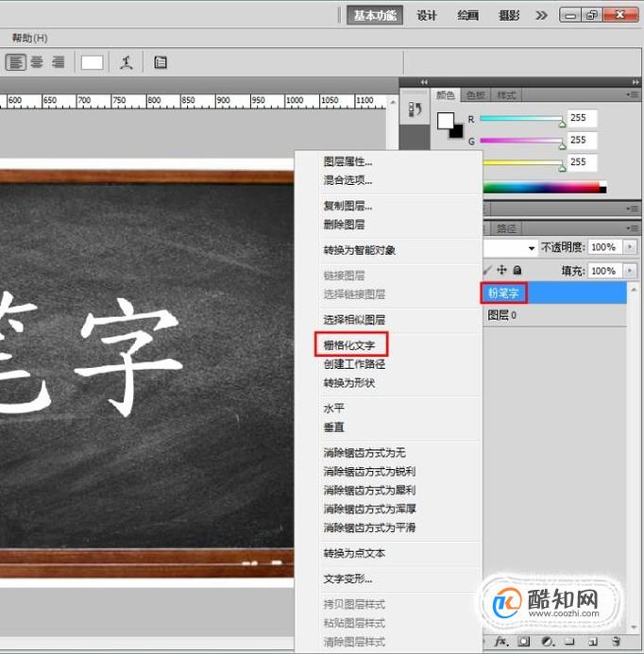The image size is (644, 654).
Task: Create new adjustment layer icon
Action: [x=548, y=641]
